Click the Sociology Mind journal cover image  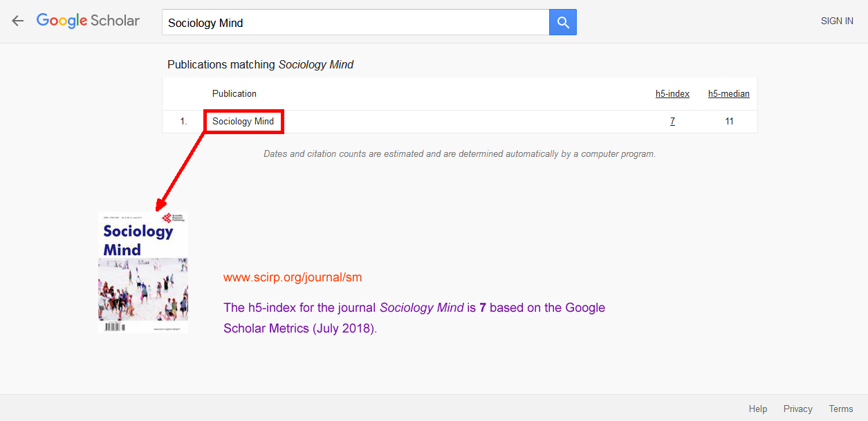[x=143, y=273]
